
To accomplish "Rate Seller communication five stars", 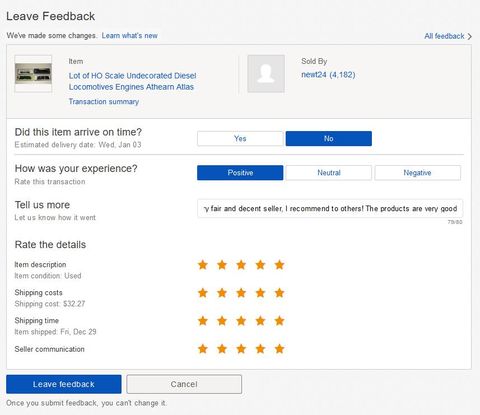I will 279,349.
